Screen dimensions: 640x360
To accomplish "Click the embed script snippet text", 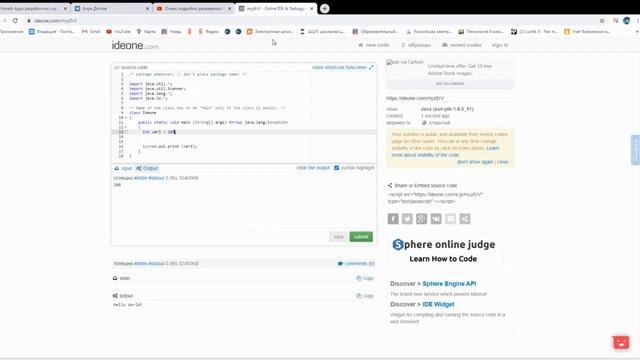I will coord(435,198).
